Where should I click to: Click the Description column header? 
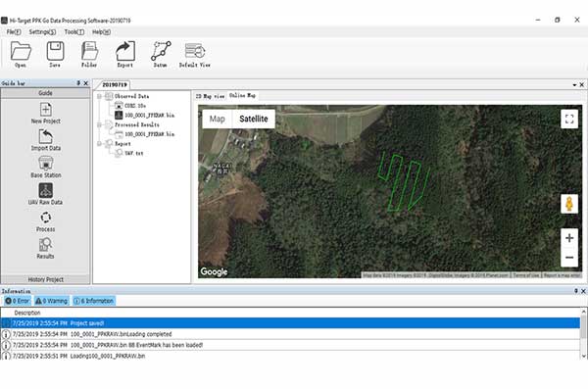[x=27, y=313]
